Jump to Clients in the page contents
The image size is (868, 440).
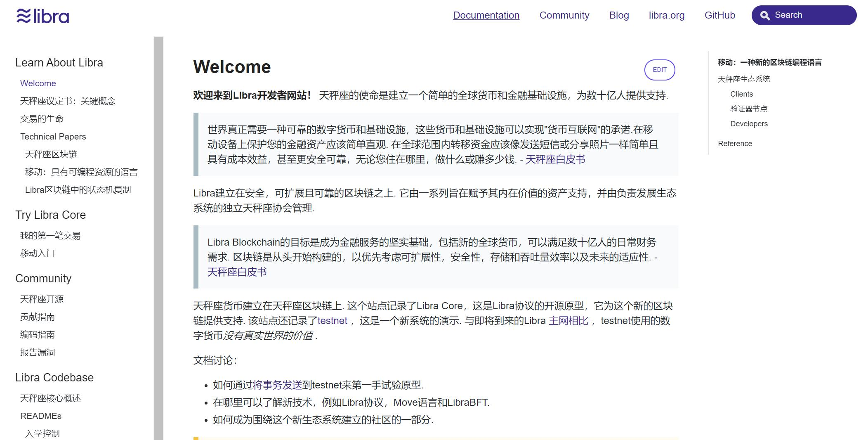point(741,94)
